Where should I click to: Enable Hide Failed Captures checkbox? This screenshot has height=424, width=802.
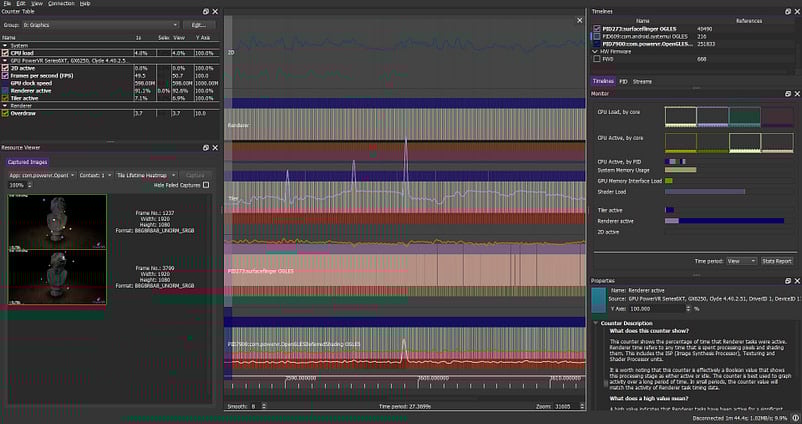(206, 185)
